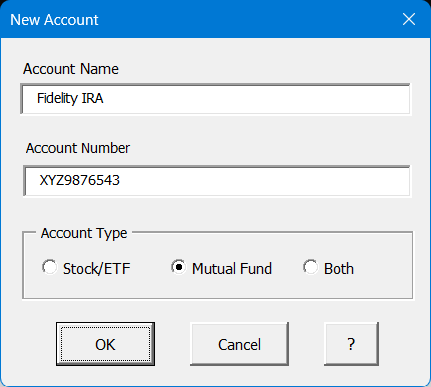Cancel the New Account dialog
Screen dimensions: 431x387
coord(239,344)
